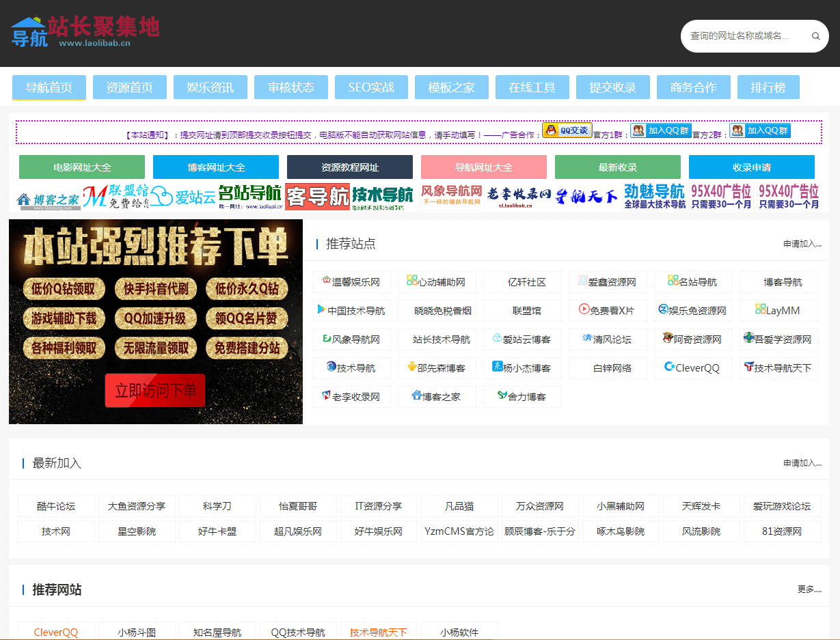Click the 劲魅导航 banner logo

tap(654, 197)
